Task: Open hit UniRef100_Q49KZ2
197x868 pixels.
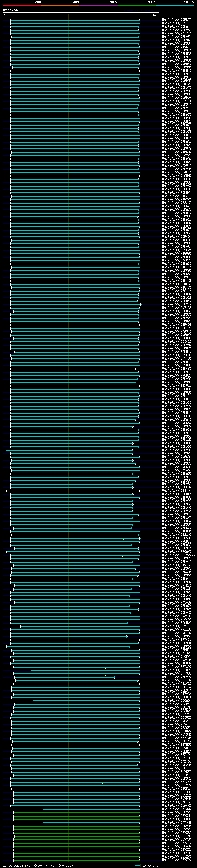Action: [x=177, y=47]
